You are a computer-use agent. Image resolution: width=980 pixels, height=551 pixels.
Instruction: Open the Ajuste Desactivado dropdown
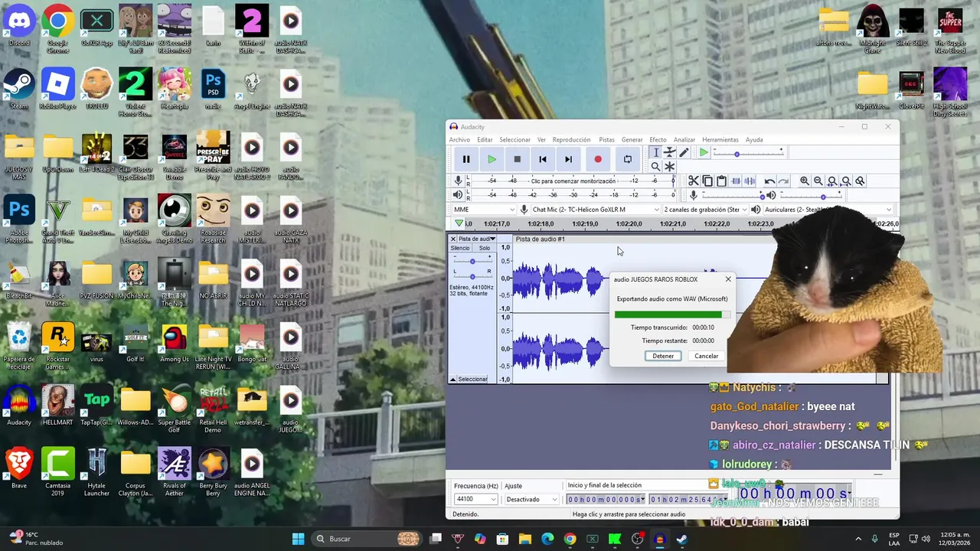[531, 499]
